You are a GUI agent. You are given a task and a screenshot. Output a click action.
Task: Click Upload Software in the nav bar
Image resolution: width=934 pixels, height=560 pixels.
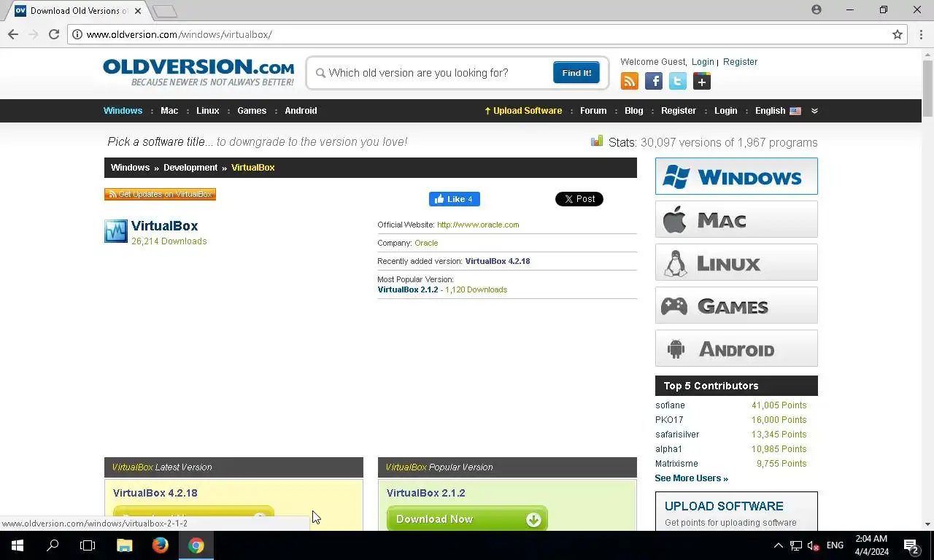(523, 111)
